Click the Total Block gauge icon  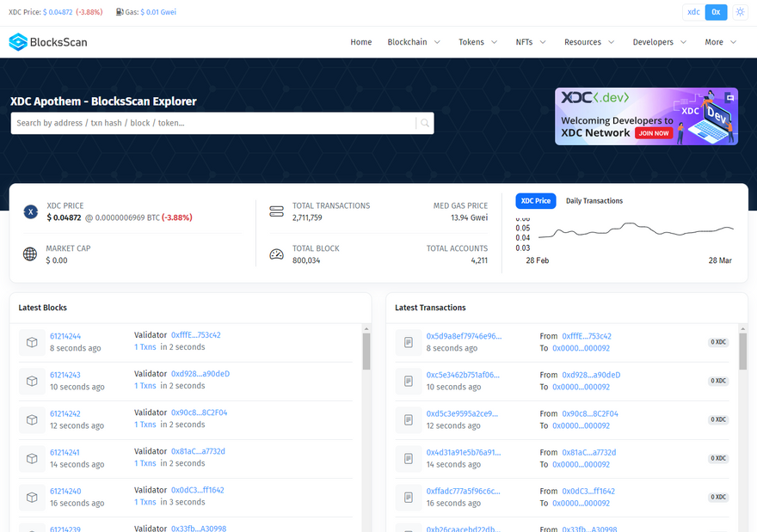tap(276, 254)
